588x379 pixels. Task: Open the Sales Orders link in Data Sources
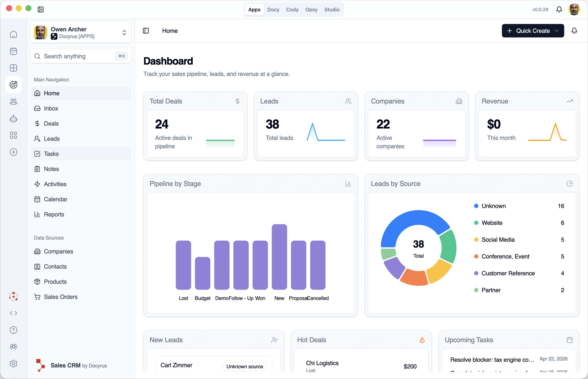pyautogui.click(x=61, y=297)
